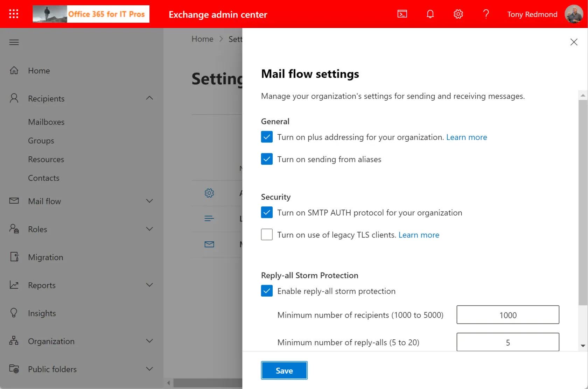Screen dimensions: 588x389
Task: Expand the Roles navigation section
Action: (149, 229)
